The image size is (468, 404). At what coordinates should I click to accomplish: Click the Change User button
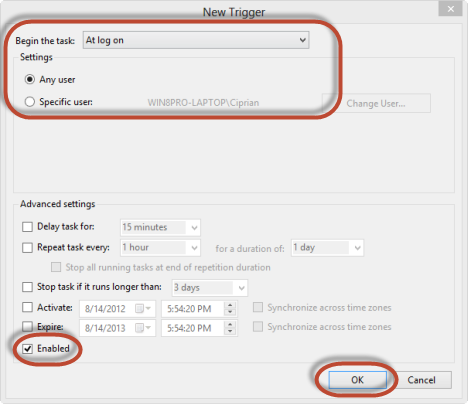point(376,103)
